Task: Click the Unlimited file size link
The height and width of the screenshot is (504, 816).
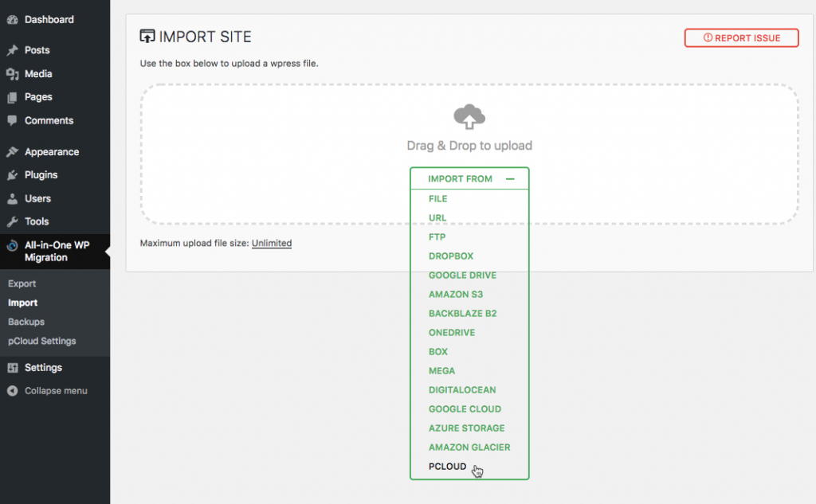Action: 272,243
